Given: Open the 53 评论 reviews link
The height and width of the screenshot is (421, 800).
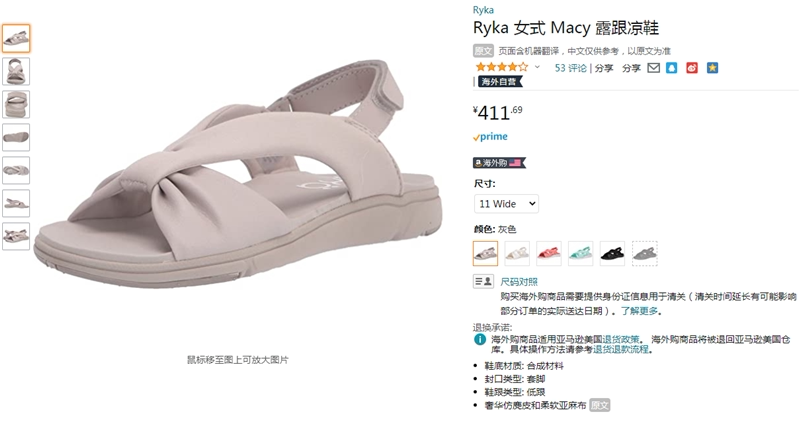Looking at the screenshot, I should [x=570, y=68].
